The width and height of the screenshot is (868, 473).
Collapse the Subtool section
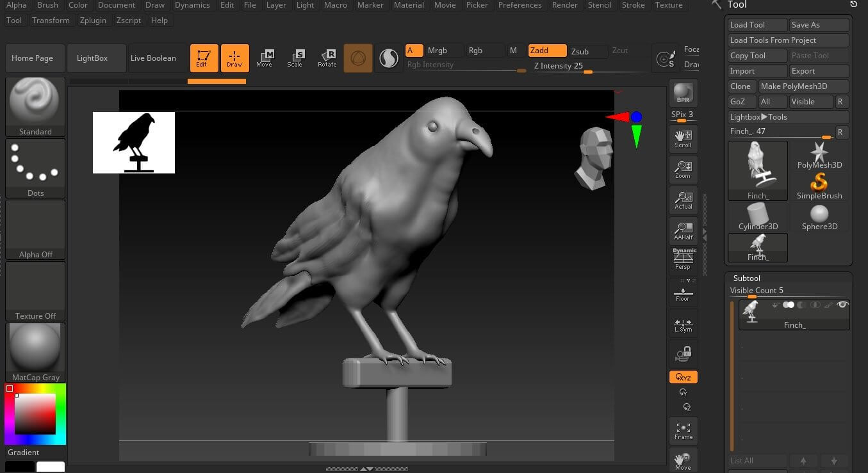[x=746, y=278]
